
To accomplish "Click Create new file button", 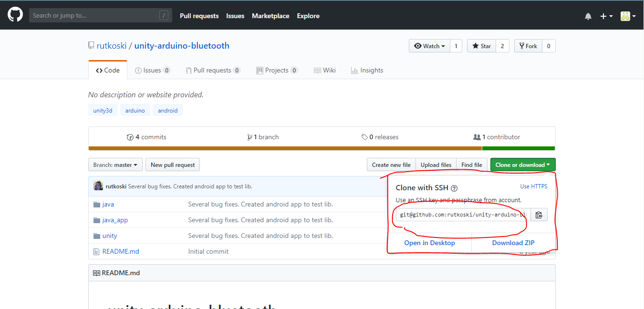I will tap(391, 165).
